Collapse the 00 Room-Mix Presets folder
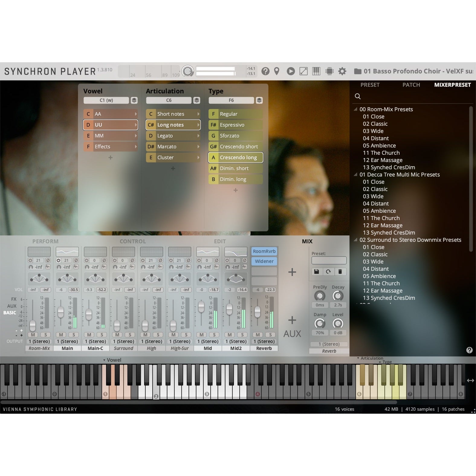Image resolution: width=476 pixels, height=476 pixels. pyautogui.click(x=356, y=109)
